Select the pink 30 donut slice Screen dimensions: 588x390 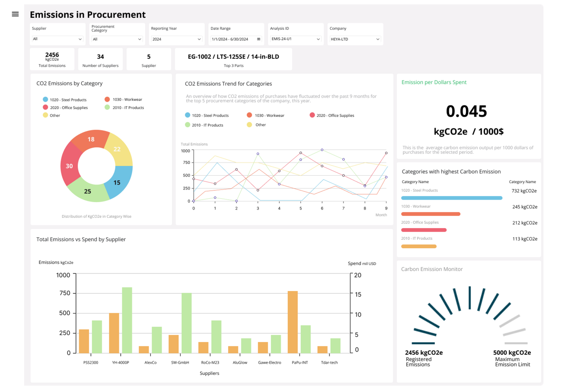(x=69, y=166)
